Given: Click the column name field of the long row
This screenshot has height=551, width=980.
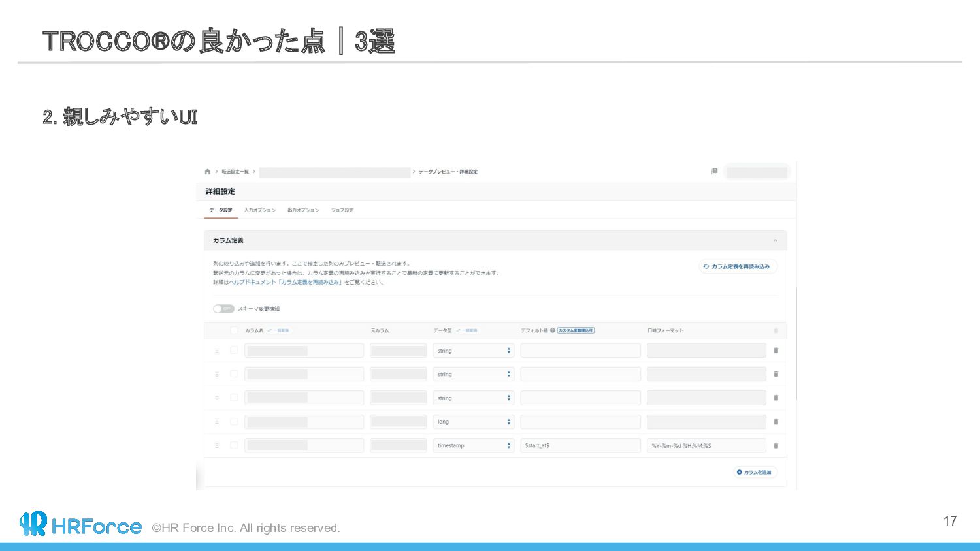Looking at the screenshot, I should tap(304, 422).
